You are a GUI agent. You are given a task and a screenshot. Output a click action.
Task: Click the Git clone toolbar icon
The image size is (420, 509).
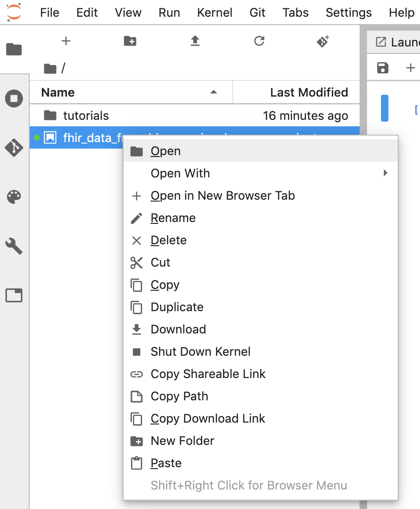pyautogui.click(x=323, y=41)
